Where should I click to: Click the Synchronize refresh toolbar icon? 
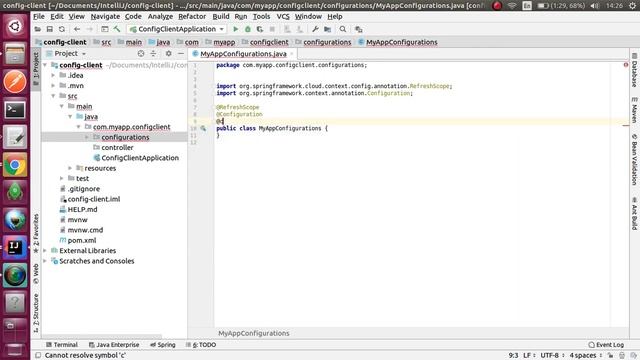pos(62,29)
